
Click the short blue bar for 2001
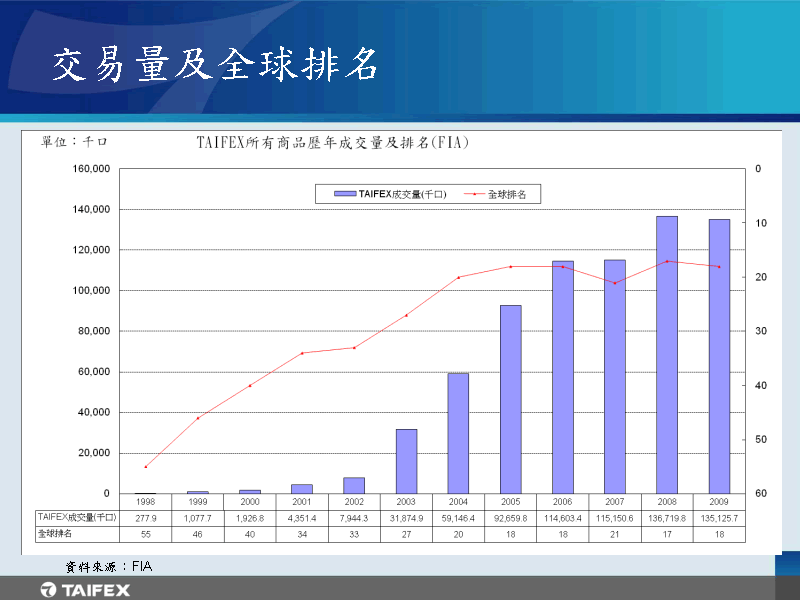(x=302, y=489)
